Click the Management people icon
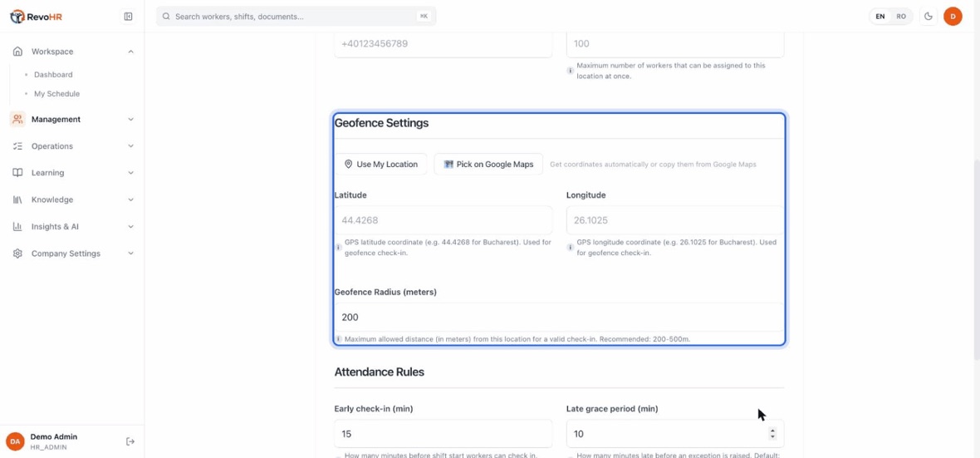The height and width of the screenshot is (458, 980). pyautogui.click(x=17, y=119)
